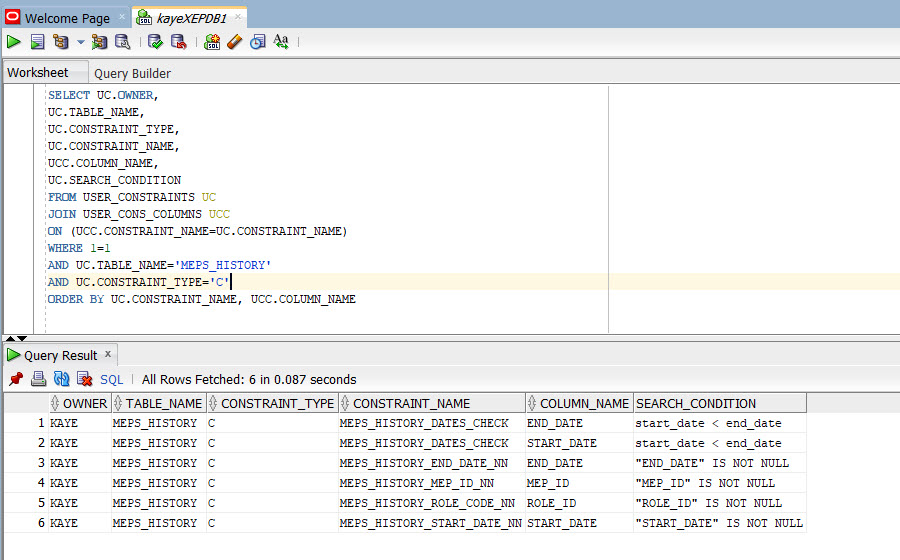This screenshot has height=560, width=900.
Task: Close the Query Result tab
Action: pyautogui.click(x=107, y=355)
